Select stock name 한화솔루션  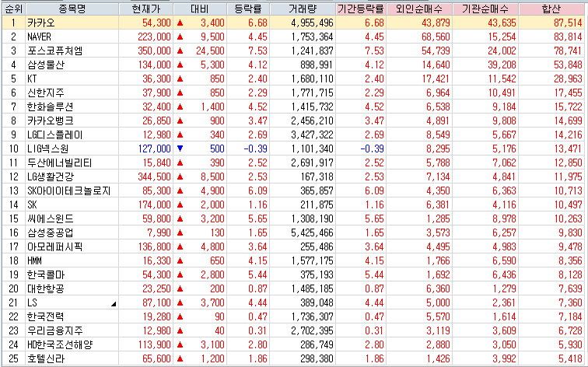(51, 107)
